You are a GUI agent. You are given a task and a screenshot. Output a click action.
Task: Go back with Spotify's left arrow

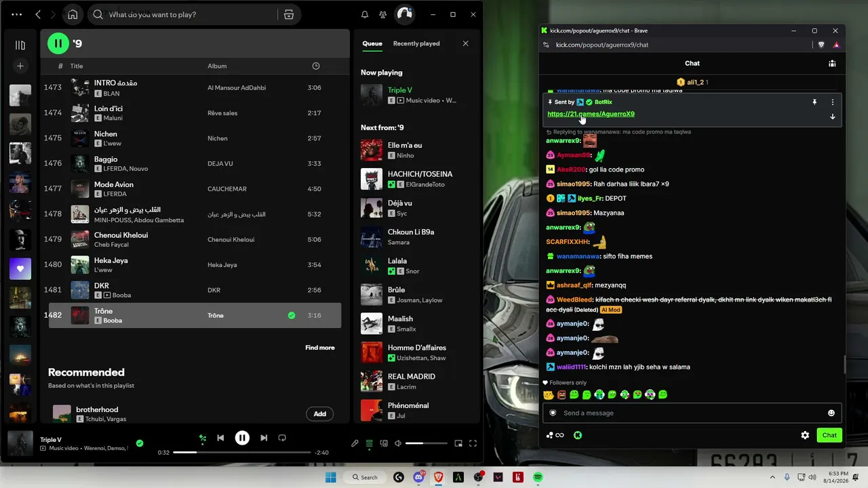click(x=38, y=14)
